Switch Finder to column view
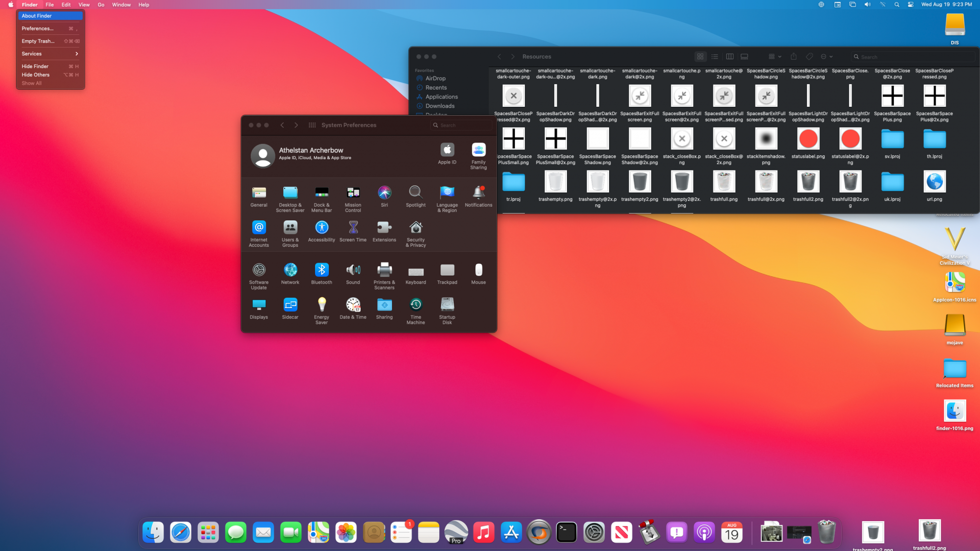The width and height of the screenshot is (980, 551). 730,57
